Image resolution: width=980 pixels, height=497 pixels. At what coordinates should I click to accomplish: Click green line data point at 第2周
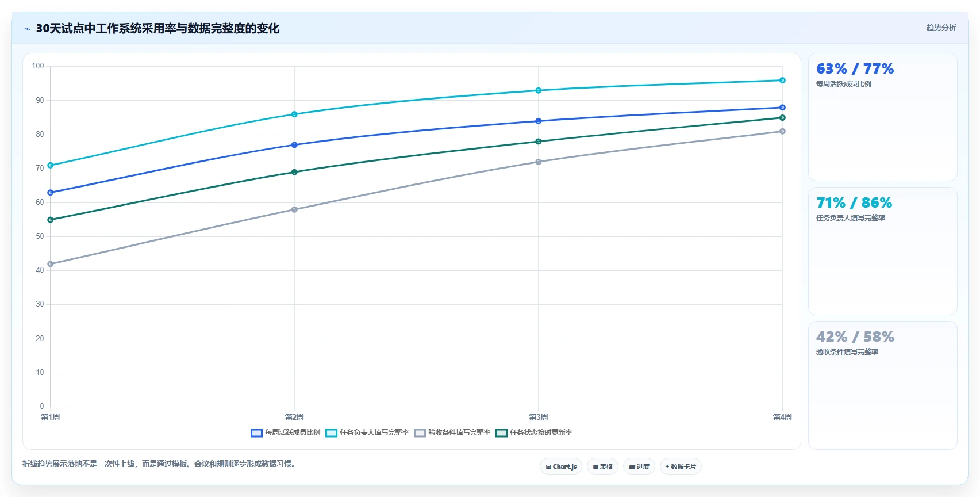(x=294, y=172)
